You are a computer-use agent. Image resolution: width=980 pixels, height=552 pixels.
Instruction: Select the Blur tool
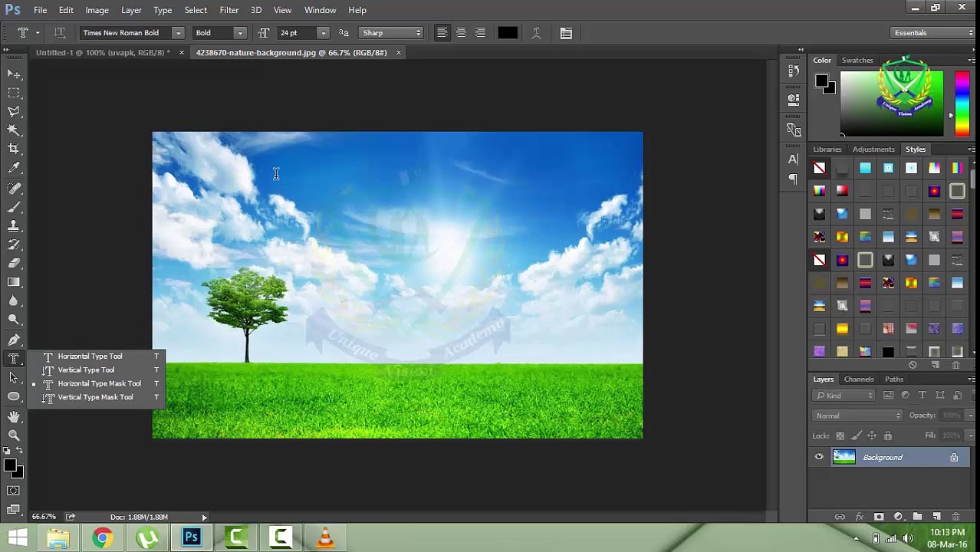click(x=14, y=301)
